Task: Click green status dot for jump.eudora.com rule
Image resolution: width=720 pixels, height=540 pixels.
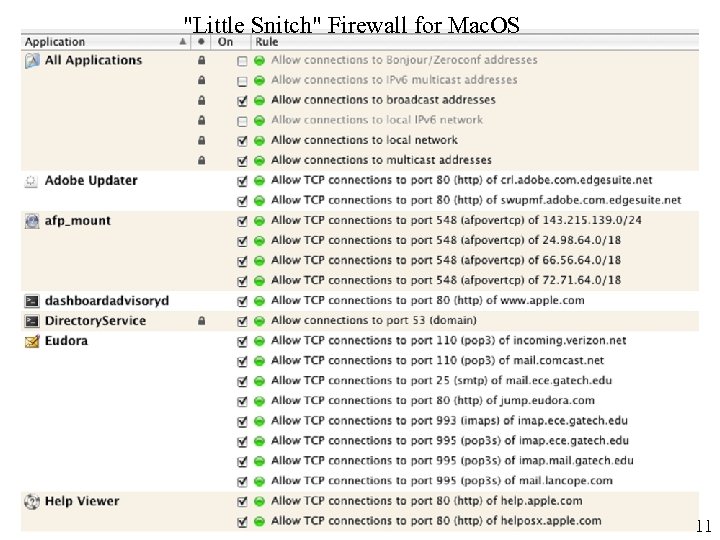Action: 259,401
